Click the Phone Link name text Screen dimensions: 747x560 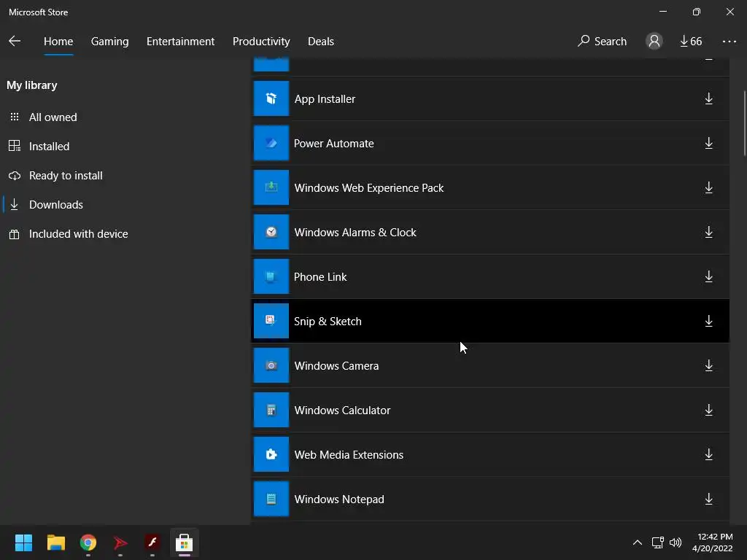[320, 276]
